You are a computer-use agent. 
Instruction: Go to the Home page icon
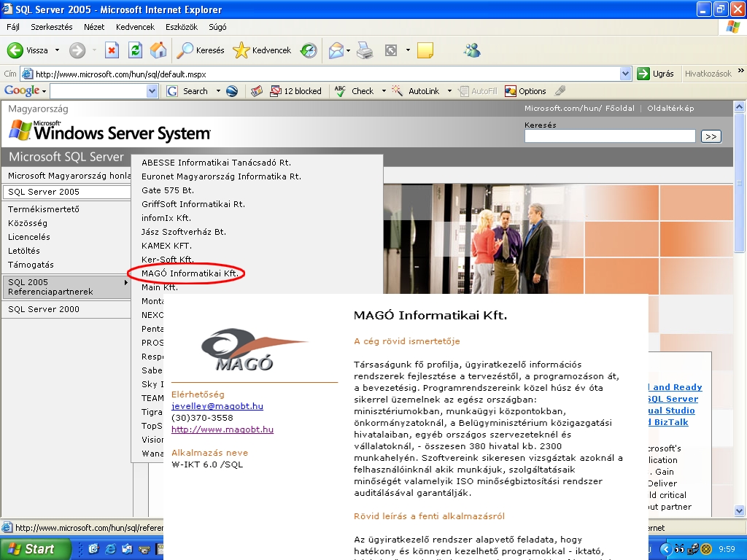pos(158,50)
